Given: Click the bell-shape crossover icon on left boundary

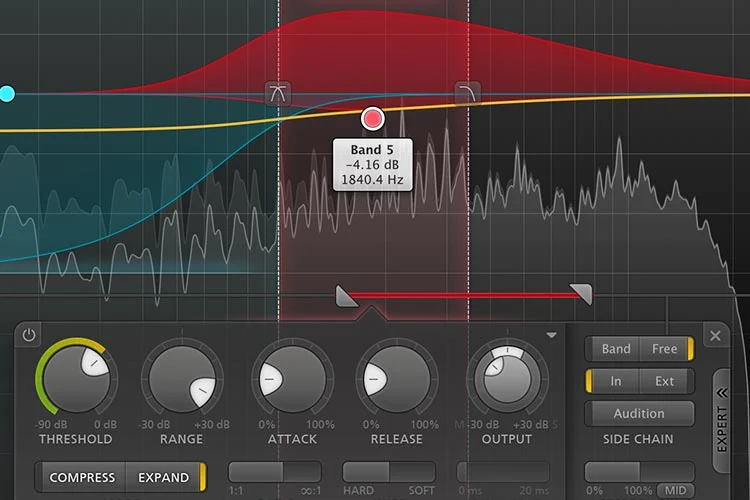Looking at the screenshot, I should tap(278, 93).
